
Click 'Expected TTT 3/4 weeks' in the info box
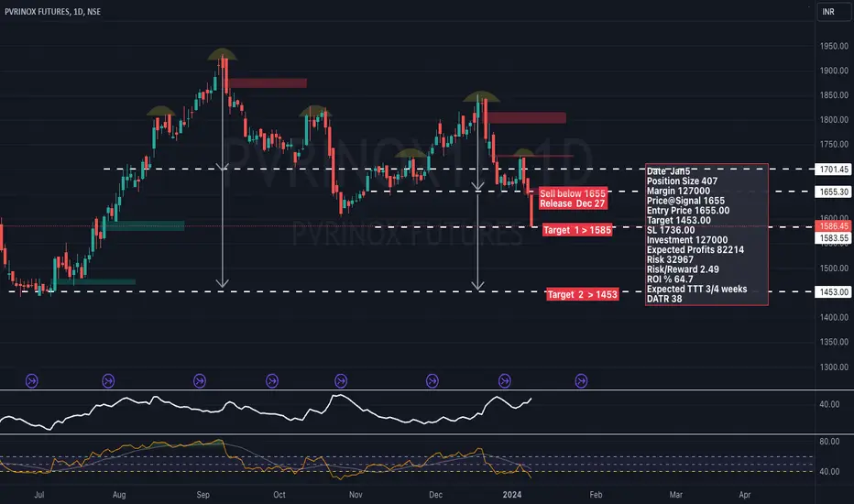pyautogui.click(x=696, y=289)
